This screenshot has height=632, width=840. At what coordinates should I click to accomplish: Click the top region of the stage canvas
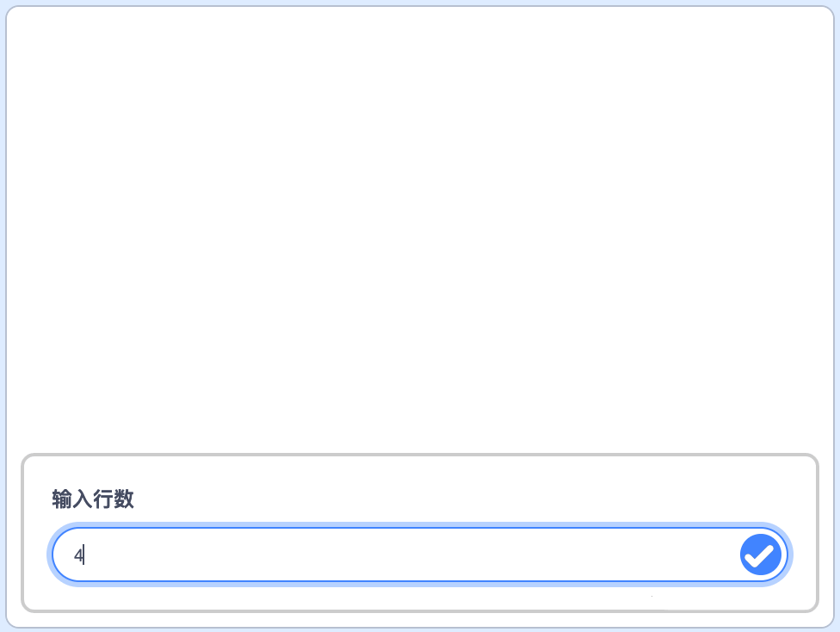[x=420, y=65]
